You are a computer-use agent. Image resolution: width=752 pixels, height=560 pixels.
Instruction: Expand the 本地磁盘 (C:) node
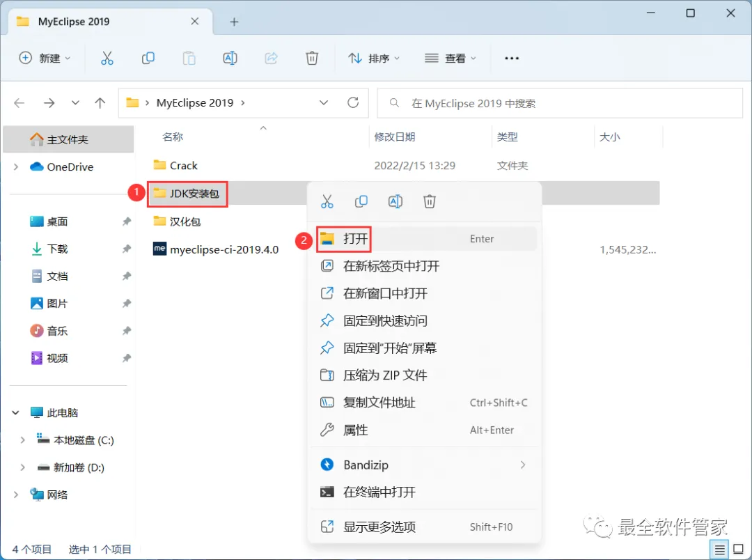(x=22, y=440)
